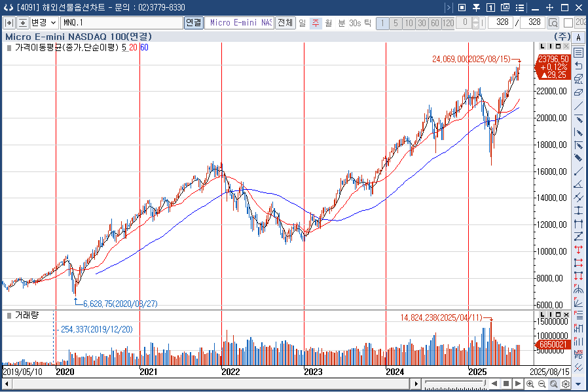The width and height of the screenshot is (588, 392).
Task: Open the list settings icon in drawing toolbar
Action: [x=579, y=52]
